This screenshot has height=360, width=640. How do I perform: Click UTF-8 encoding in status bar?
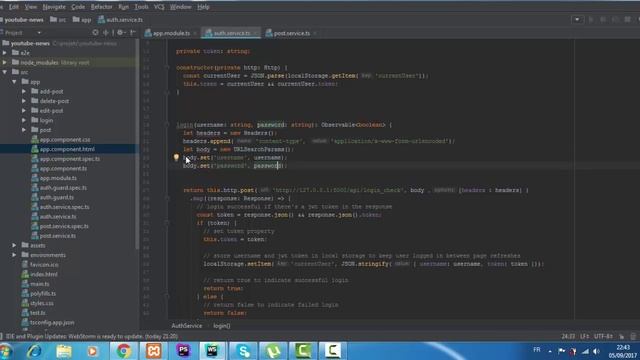click(603, 336)
